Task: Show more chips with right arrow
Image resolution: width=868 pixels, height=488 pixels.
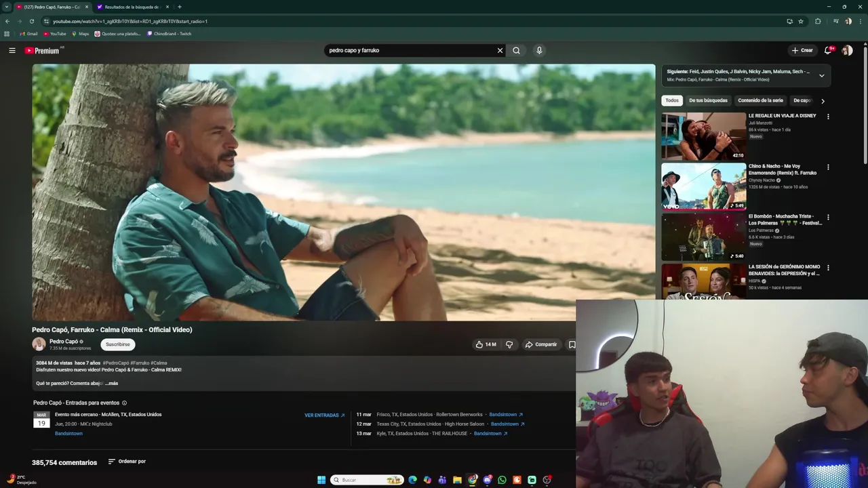Action: click(x=823, y=101)
